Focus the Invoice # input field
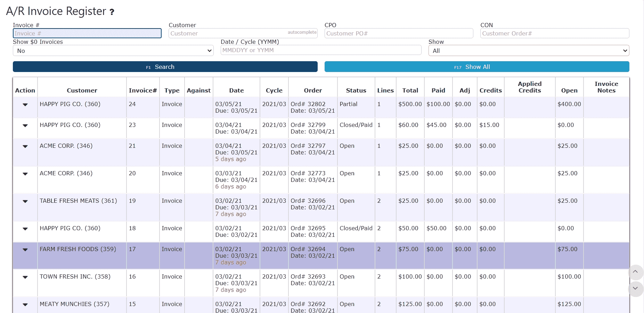The height and width of the screenshot is (313, 644). [x=87, y=33]
